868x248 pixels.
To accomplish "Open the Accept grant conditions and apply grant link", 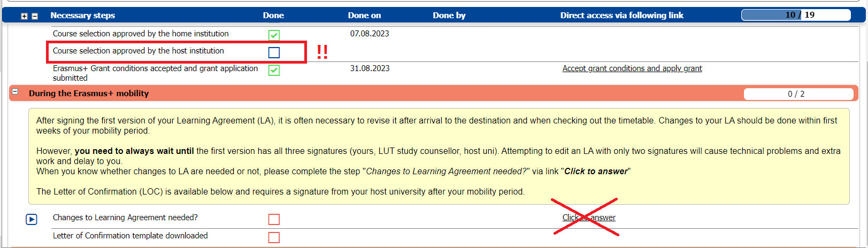I will pyautogui.click(x=632, y=68).
